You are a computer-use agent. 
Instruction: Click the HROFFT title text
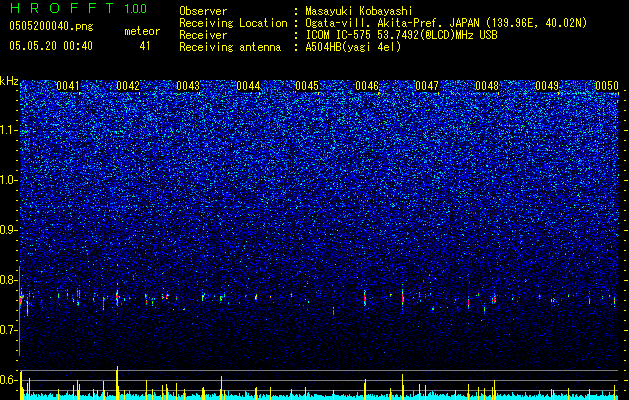63,8
